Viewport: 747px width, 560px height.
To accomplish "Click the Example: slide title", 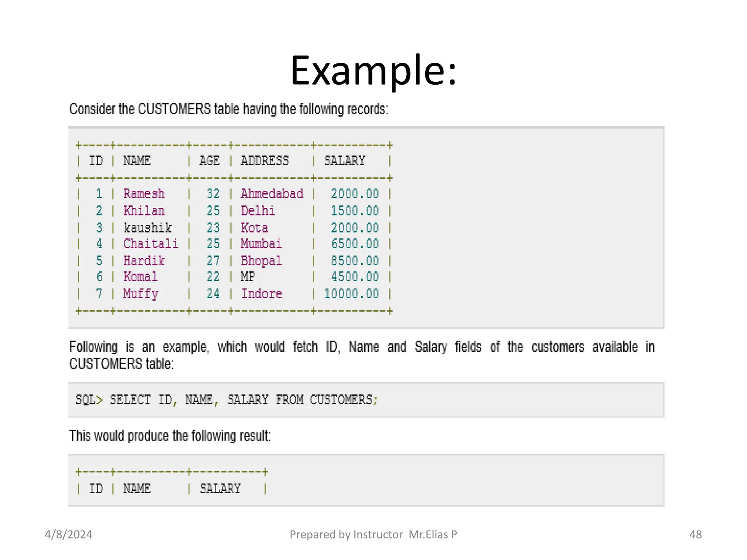I will (x=373, y=70).
